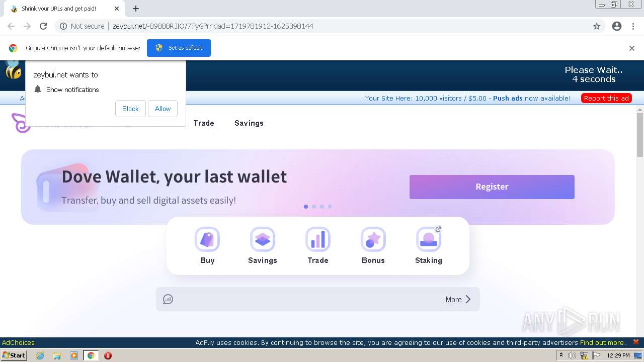The width and height of the screenshot is (644, 362).
Task: Open the Windows Start menu
Action: pos(14,355)
